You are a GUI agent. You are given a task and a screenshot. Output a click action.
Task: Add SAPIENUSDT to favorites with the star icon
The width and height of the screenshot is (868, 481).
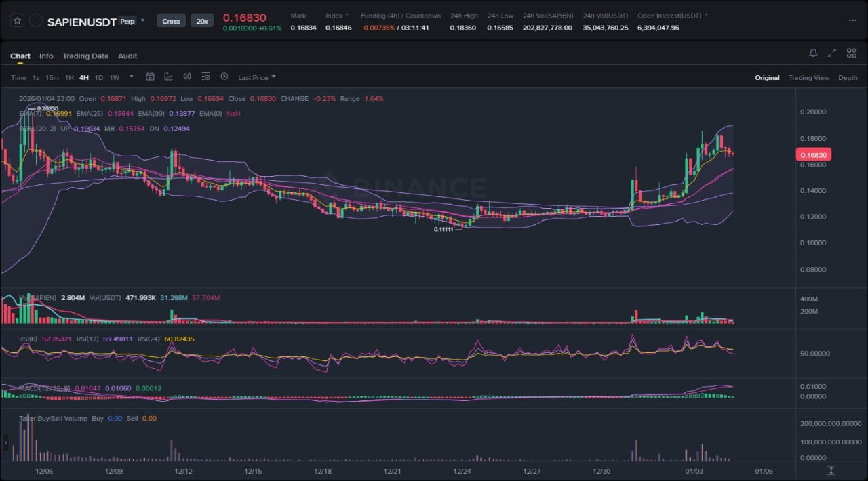click(x=18, y=21)
